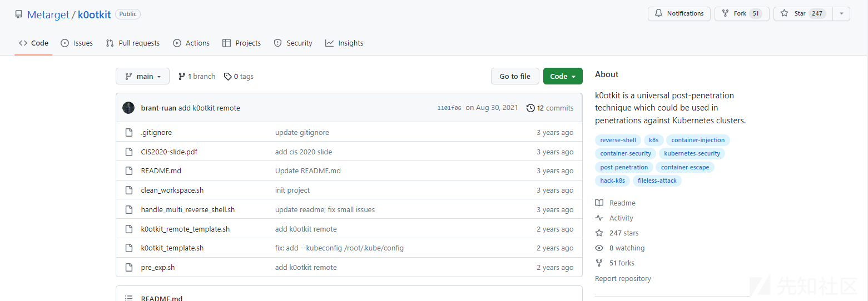Toggle the Star button for this repository
The width and height of the screenshot is (868, 301).
[x=803, y=14]
